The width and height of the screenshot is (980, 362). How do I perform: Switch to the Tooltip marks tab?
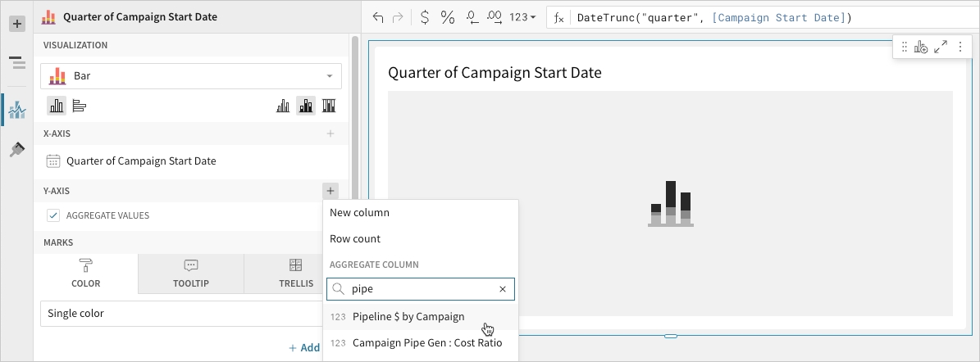(191, 274)
